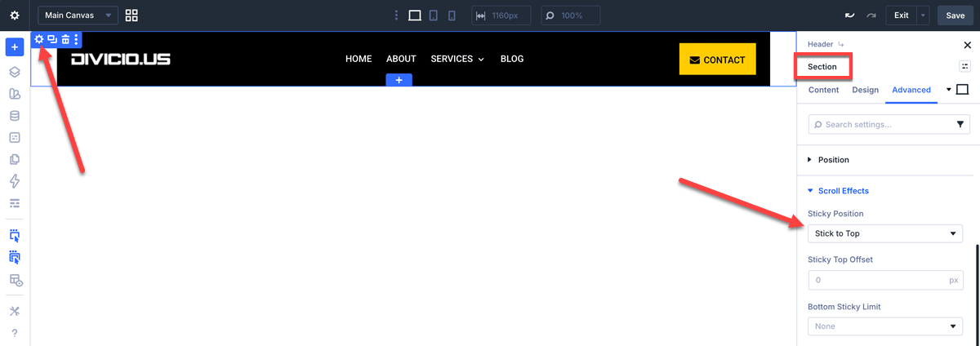Click the Search settings input field
980x346 pixels.
point(889,124)
